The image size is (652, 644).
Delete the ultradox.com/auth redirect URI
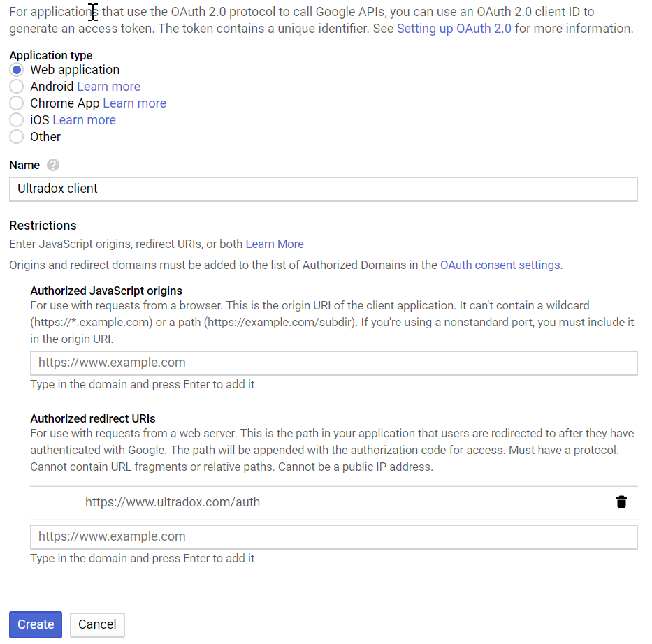621,502
